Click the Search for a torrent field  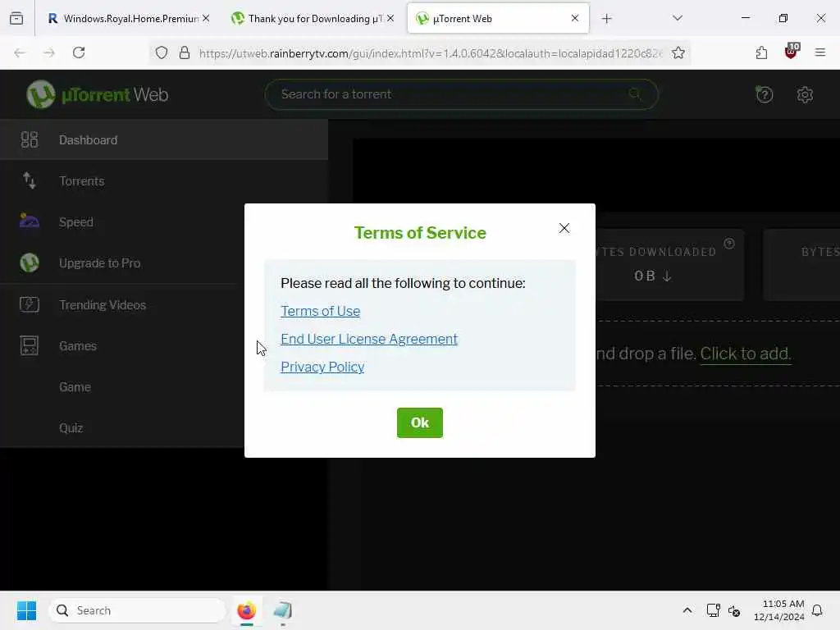pos(461,94)
